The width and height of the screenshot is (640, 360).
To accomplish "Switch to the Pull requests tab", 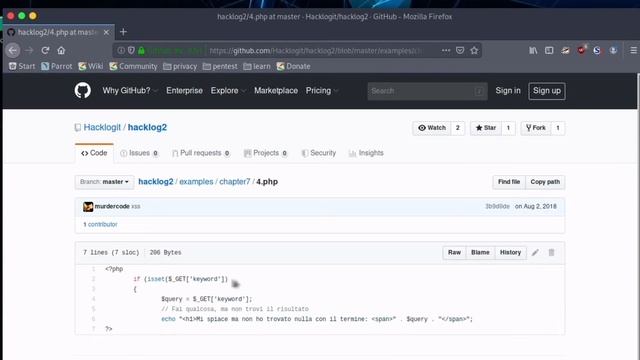I will [x=200, y=153].
